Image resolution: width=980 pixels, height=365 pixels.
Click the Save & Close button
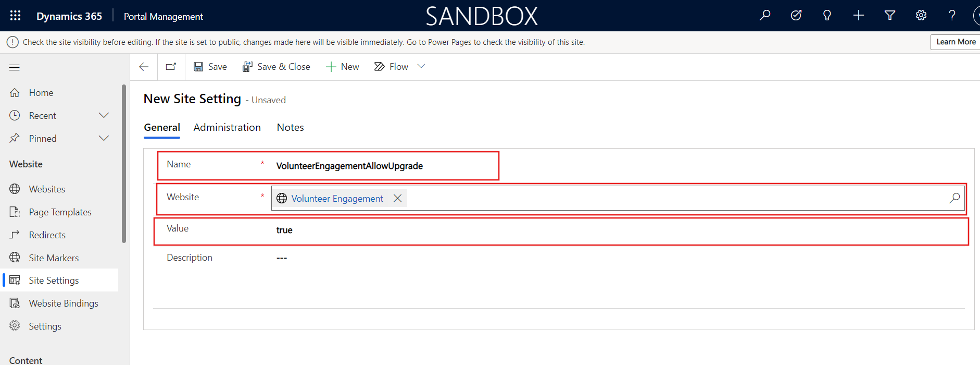click(x=277, y=67)
